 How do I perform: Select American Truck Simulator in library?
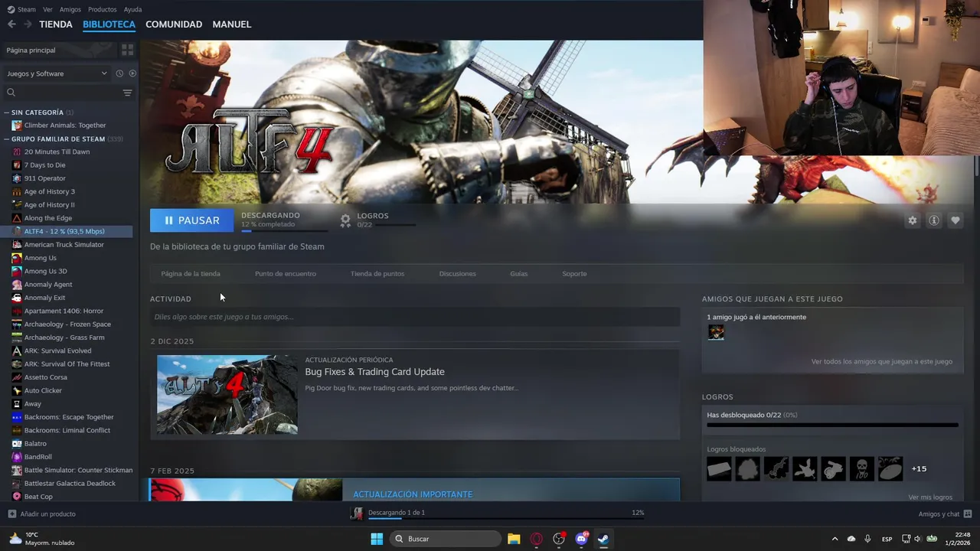point(64,245)
